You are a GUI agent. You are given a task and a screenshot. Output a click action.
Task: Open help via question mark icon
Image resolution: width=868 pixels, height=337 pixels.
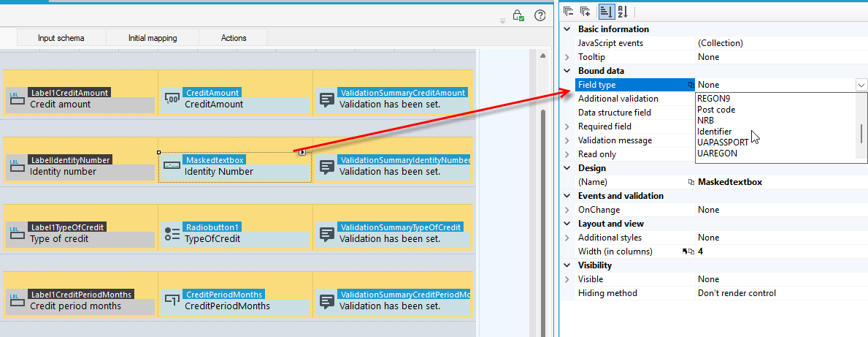click(x=539, y=15)
